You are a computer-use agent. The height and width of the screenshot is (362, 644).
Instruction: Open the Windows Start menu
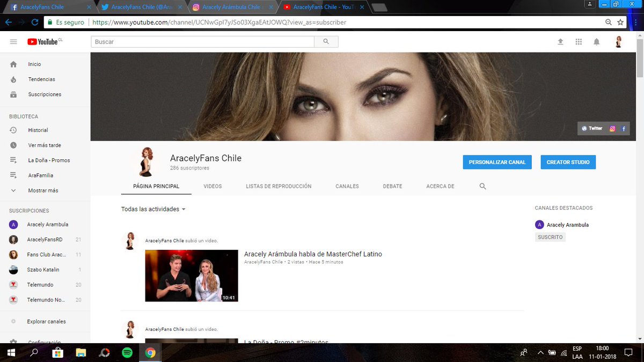pos(11,352)
